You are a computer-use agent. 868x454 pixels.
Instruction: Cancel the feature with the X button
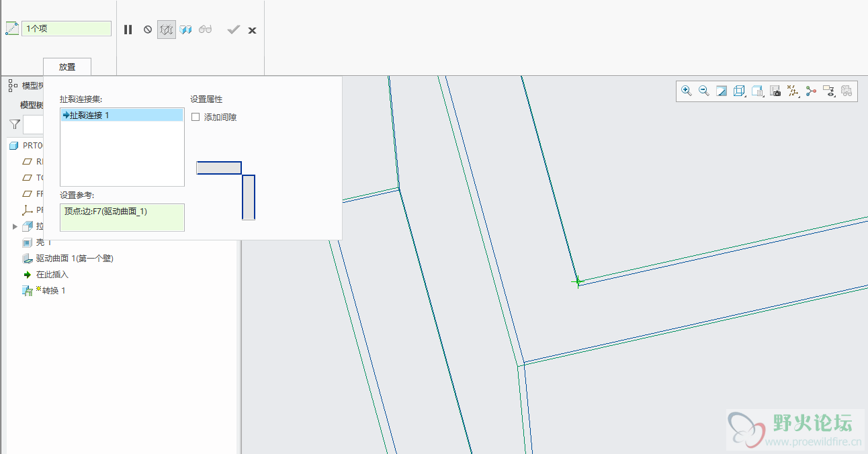[252, 30]
